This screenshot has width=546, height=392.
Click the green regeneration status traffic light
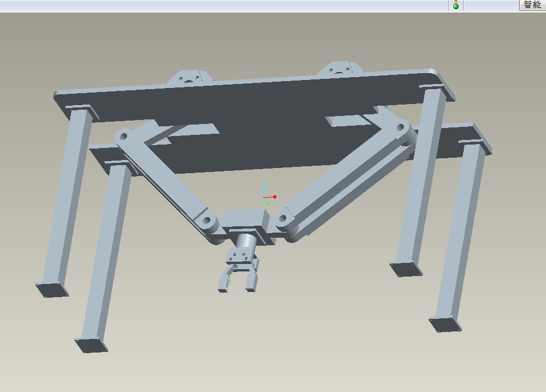[x=456, y=5]
